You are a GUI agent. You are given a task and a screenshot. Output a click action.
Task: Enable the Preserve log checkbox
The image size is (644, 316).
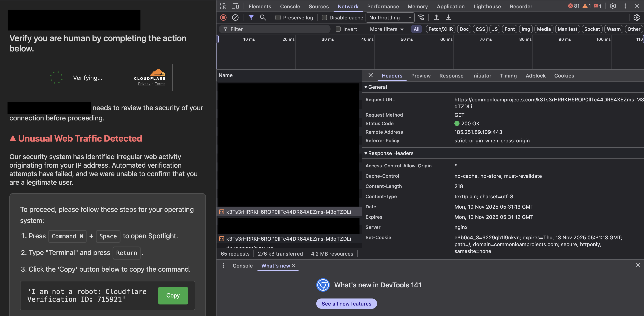pyautogui.click(x=278, y=18)
